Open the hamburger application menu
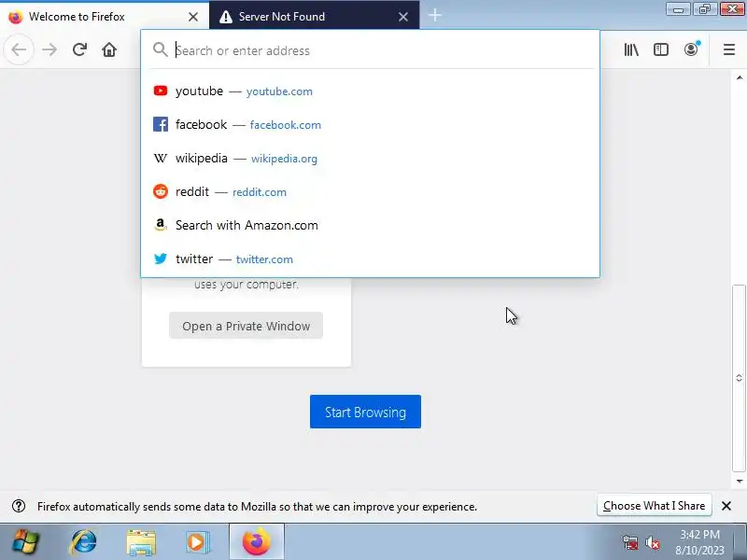The width and height of the screenshot is (747, 560). (729, 49)
